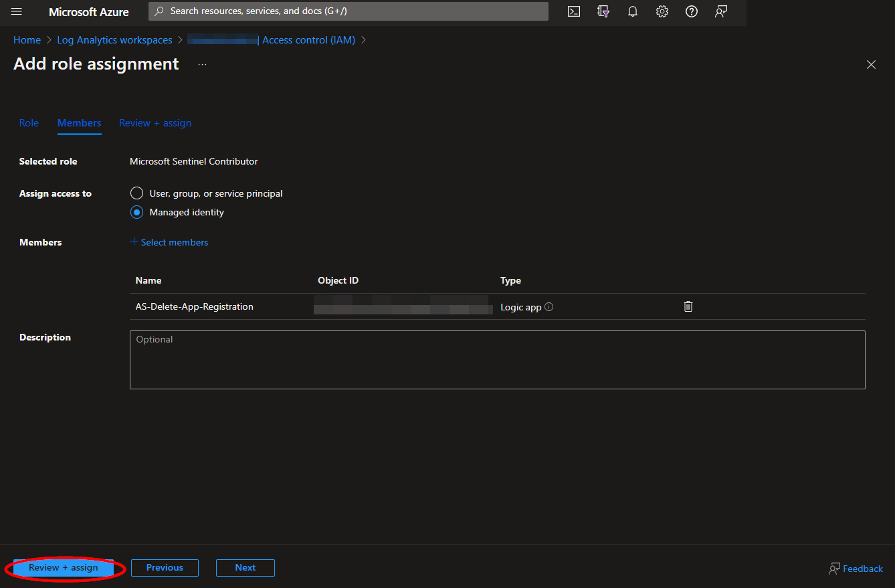Image resolution: width=895 pixels, height=588 pixels.
Task: Click the Name column header
Action: pos(148,280)
